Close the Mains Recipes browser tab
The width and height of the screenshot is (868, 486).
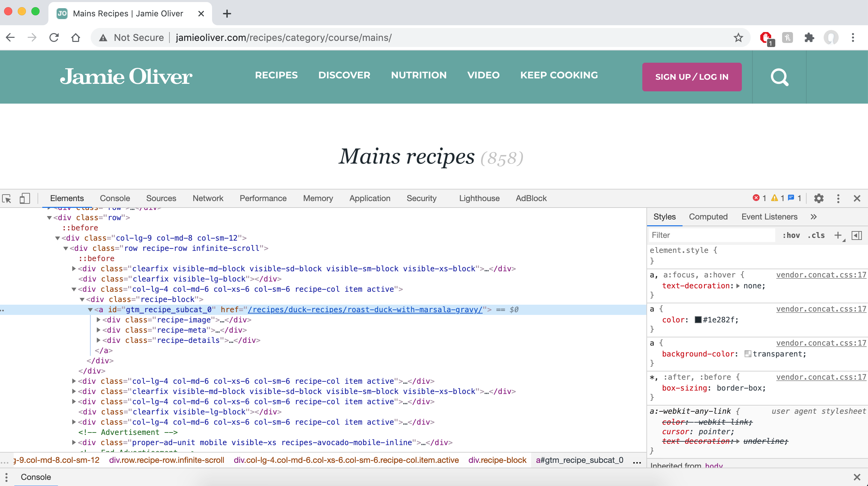pyautogui.click(x=201, y=14)
